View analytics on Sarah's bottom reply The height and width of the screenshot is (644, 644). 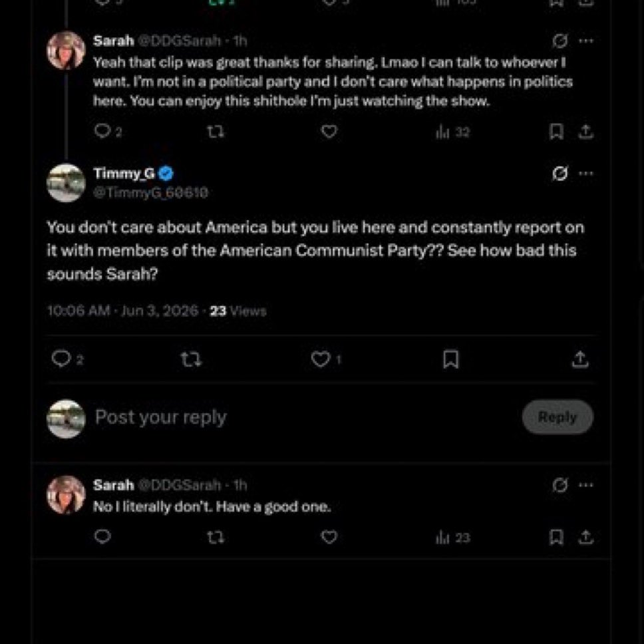click(x=452, y=537)
